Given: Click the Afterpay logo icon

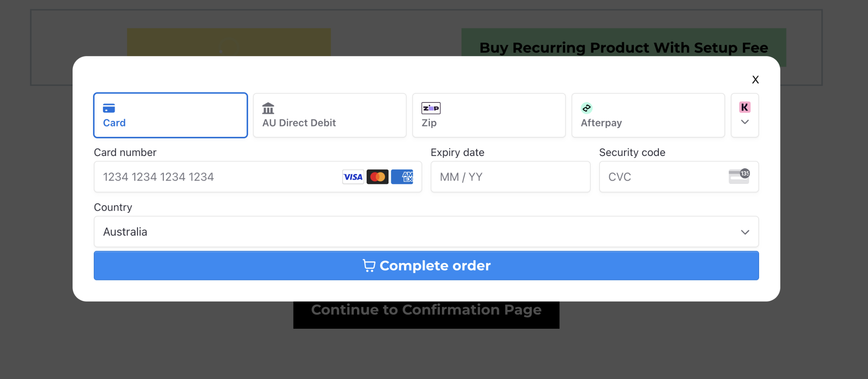Looking at the screenshot, I should pos(586,108).
